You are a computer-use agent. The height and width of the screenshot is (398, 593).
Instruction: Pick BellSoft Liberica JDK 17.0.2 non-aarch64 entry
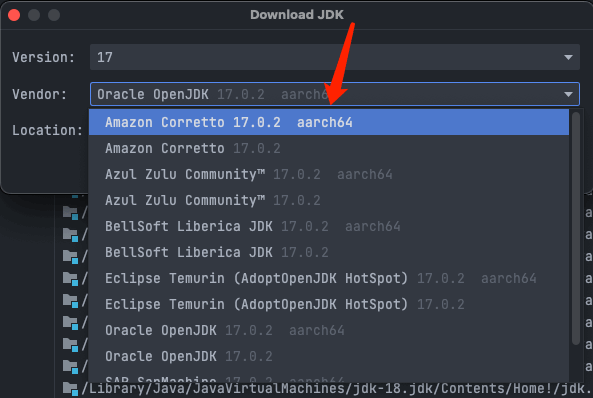pos(329,252)
